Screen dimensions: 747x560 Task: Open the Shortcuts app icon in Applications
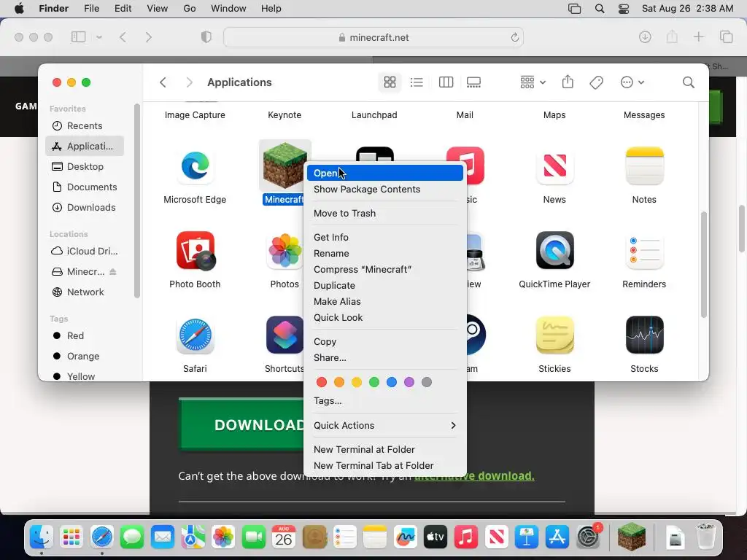pyautogui.click(x=285, y=335)
